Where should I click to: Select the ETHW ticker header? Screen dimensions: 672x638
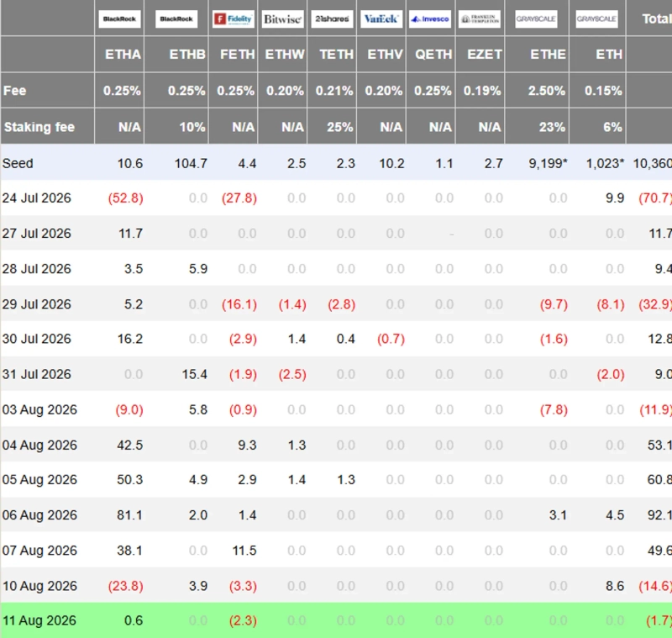tap(285, 55)
